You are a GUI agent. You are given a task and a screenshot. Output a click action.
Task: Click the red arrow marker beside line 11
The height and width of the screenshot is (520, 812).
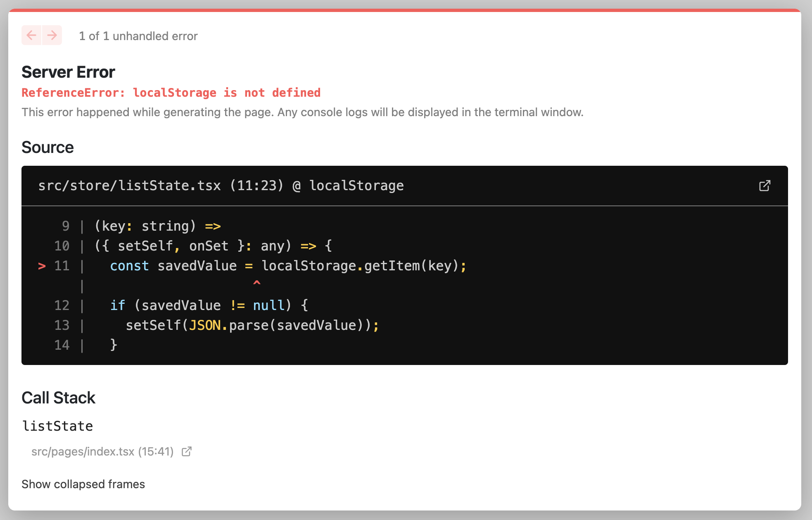41,267
